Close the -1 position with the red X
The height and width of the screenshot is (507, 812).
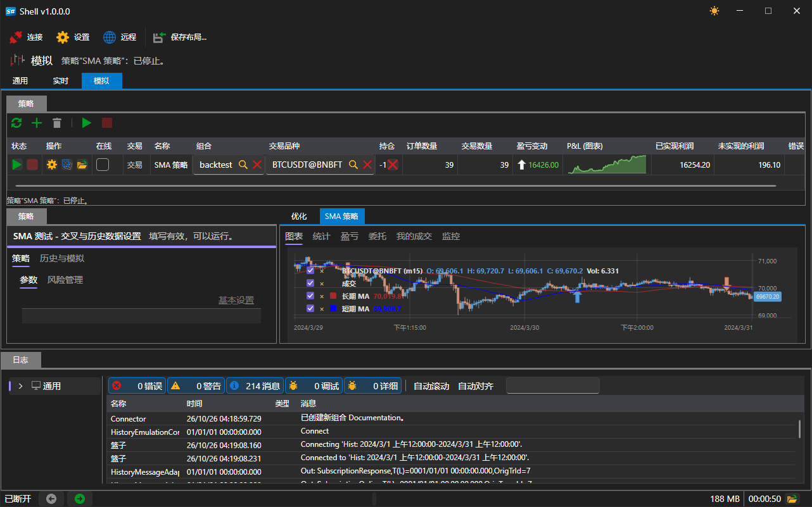coord(393,165)
